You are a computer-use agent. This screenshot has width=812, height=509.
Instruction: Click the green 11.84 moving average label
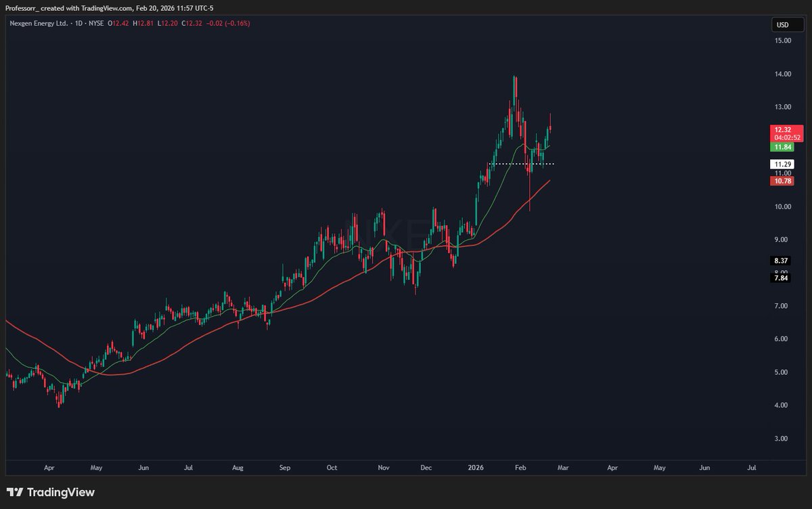(782, 146)
